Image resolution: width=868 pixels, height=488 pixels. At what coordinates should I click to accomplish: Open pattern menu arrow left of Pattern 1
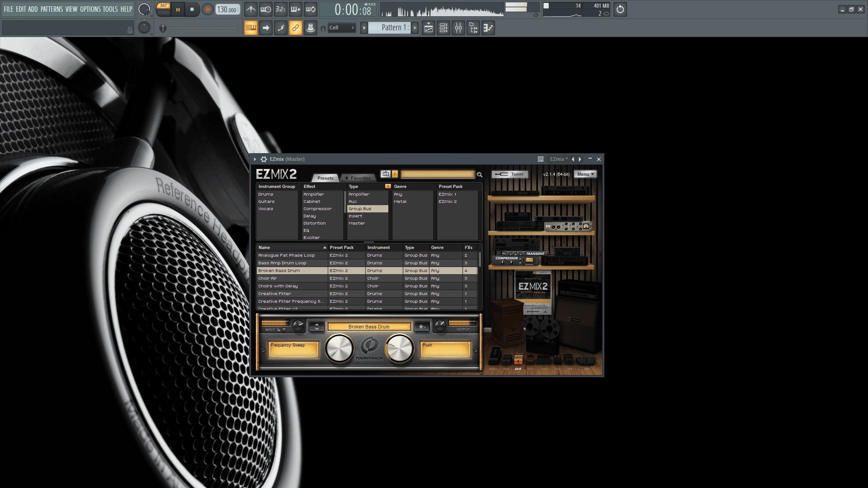coord(364,28)
